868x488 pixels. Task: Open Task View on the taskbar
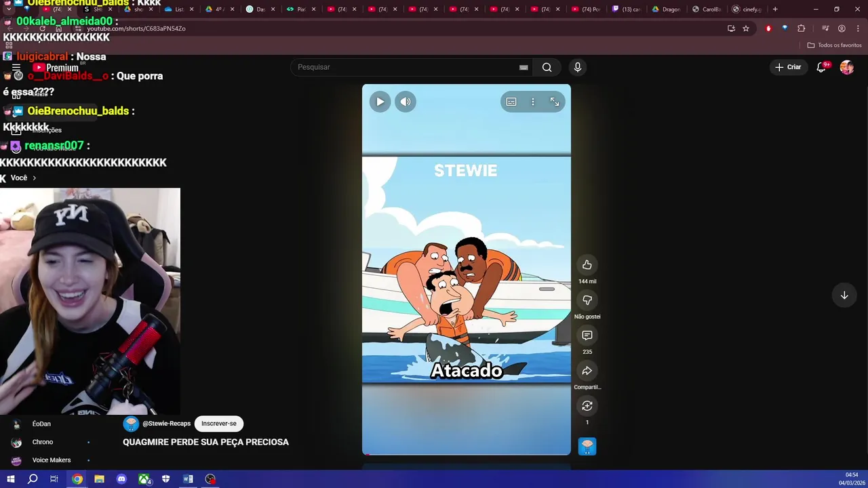(54, 479)
